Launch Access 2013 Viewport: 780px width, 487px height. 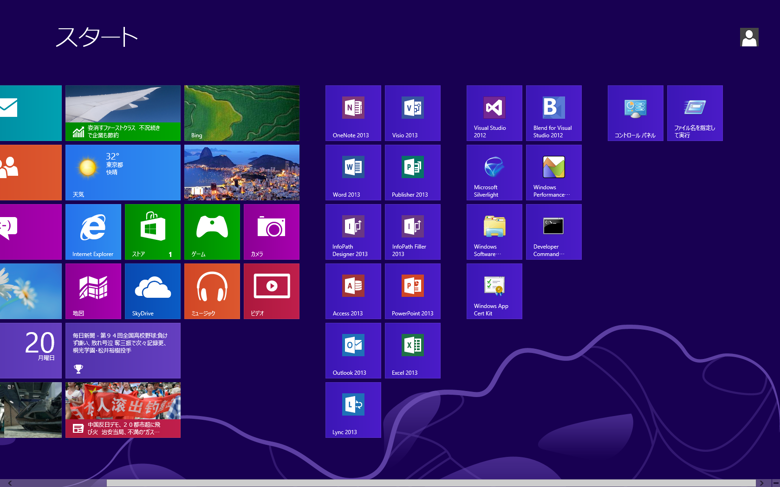tap(353, 291)
